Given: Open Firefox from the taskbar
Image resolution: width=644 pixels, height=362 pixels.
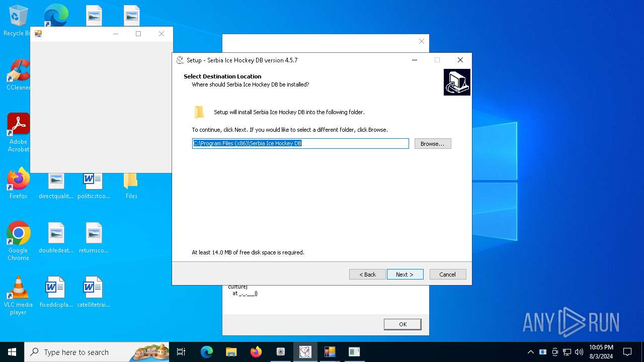Looking at the screenshot, I should [x=256, y=352].
